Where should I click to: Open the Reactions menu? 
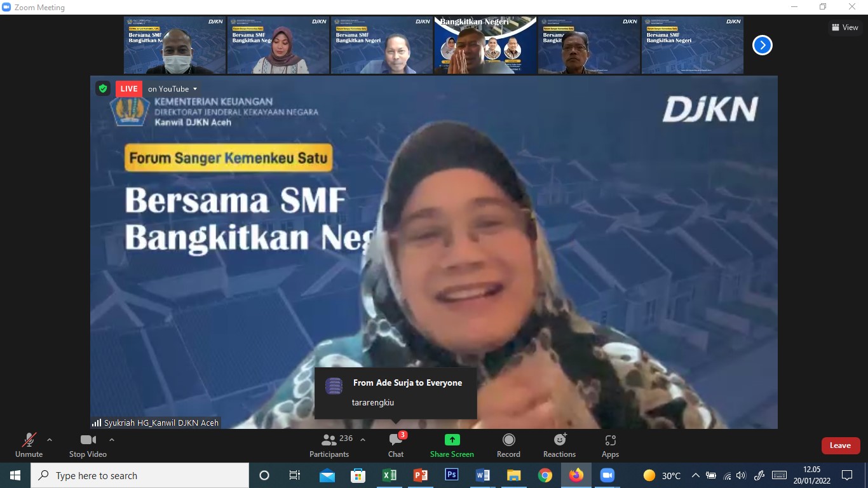pyautogui.click(x=559, y=445)
